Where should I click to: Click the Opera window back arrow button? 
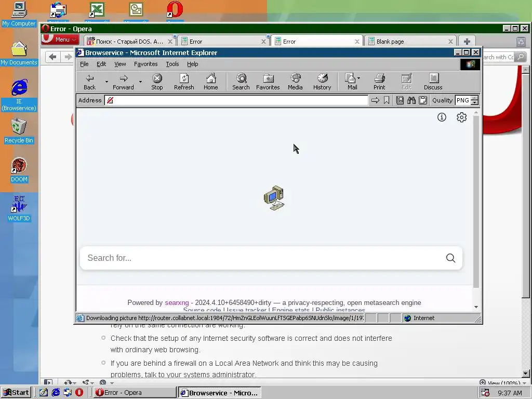52,57
